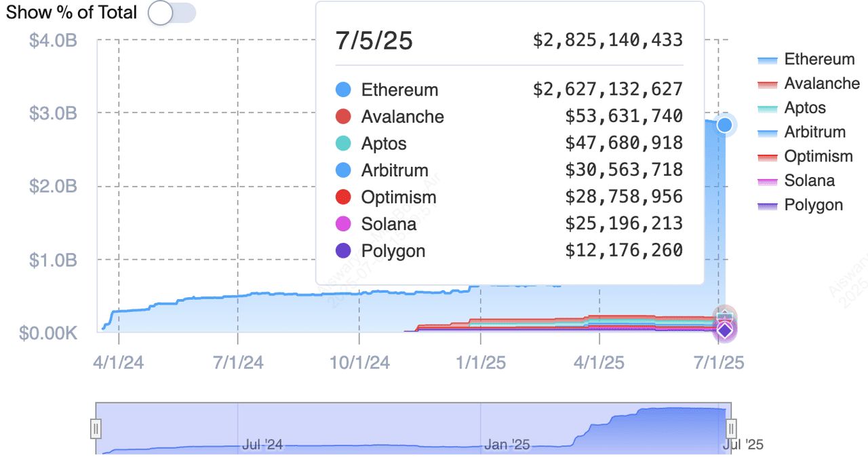Click the red Avalanche dot in tooltip
Viewport: 868px width, 464px height.
click(343, 117)
